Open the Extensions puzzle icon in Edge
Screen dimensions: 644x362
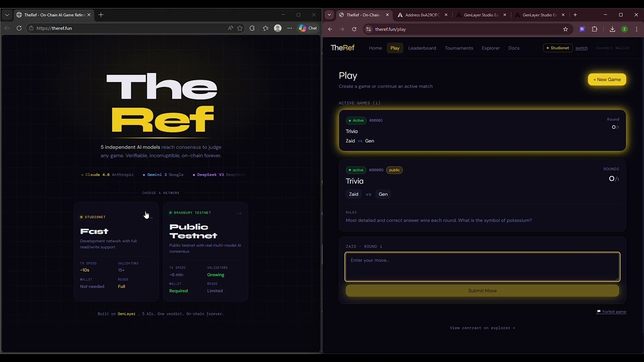252,28
